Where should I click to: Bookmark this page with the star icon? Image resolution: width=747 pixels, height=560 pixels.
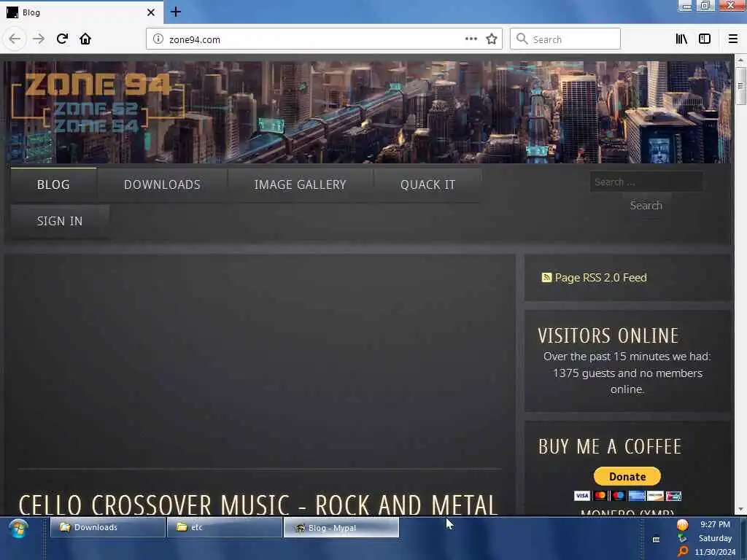click(x=492, y=39)
